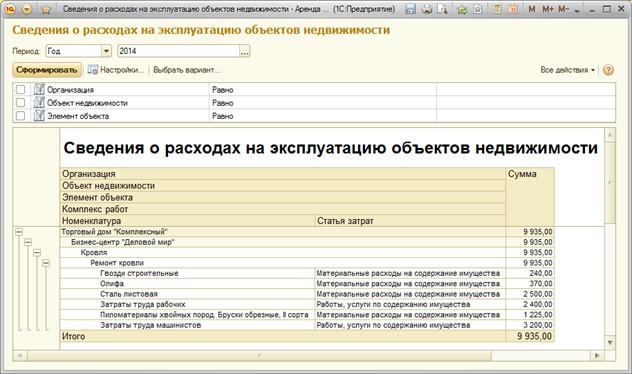The image size is (632, 374).
Task: Open the help question mark icon
Action: coord(608,70)
